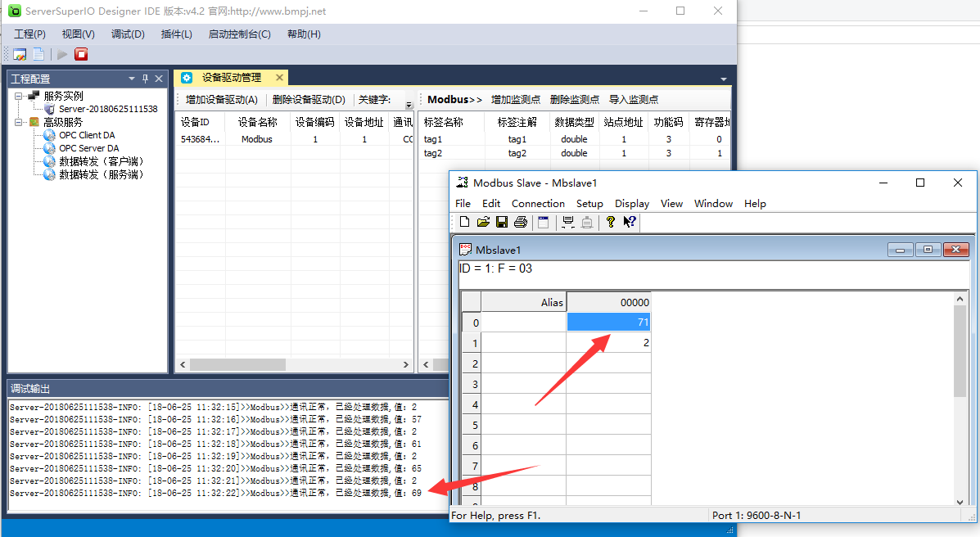Click the Open folder icon in Modbus Slave

483,222
